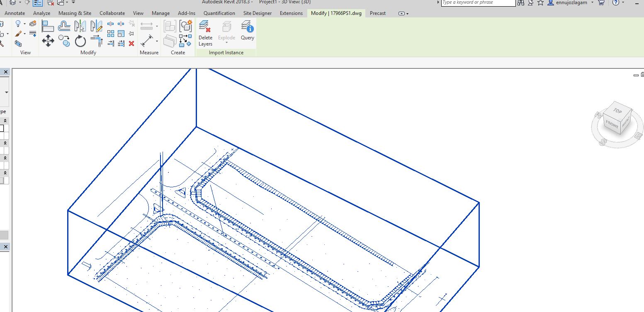Viewport: 644px width, 312px height.
Task: Select the Offset tool
Action: [x=64, y=26]
